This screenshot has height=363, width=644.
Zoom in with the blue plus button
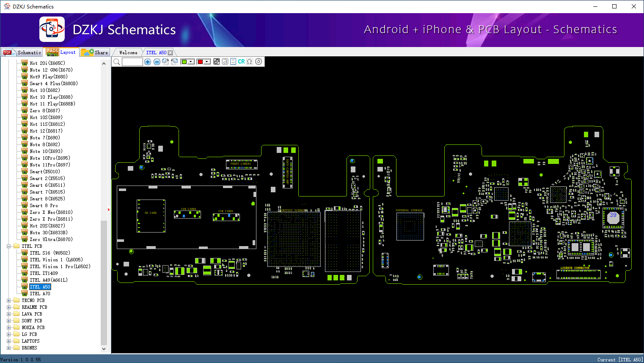148,62
